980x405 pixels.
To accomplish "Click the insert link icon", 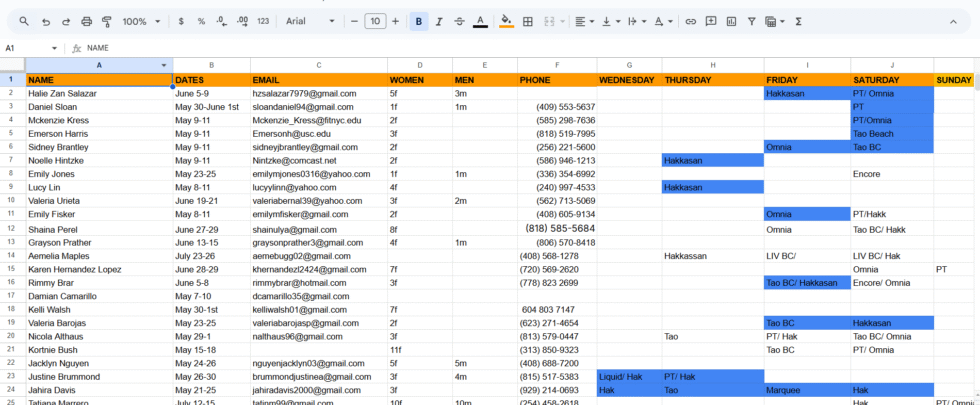I will pyautogui.click(x=690, y=21).
